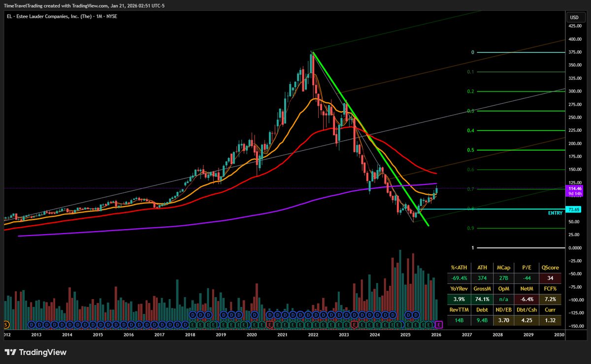Click the orange stock split 'S' marker
This screenshot has height=364, width=591.
click(5, 325)
